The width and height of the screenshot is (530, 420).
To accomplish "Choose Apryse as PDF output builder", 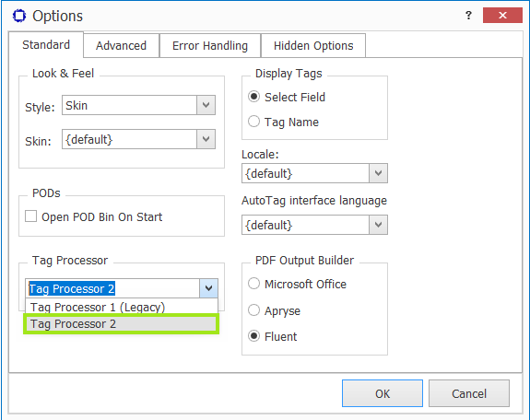I will 253,309.
